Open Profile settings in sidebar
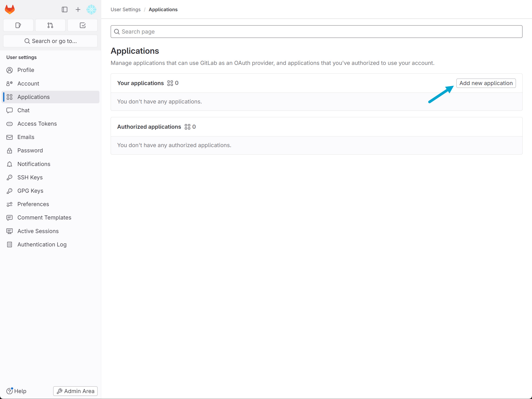This screenshot has height=399, width=532. [x=26, y=70]
